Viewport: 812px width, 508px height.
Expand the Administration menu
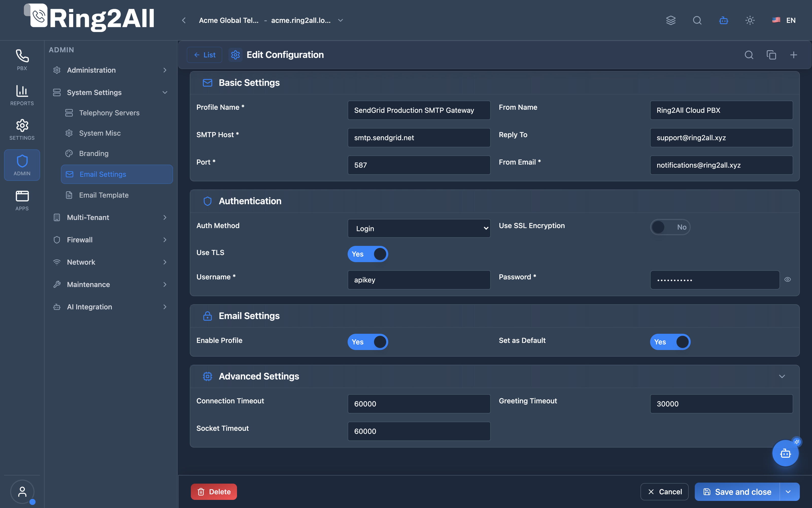[111, 70]
